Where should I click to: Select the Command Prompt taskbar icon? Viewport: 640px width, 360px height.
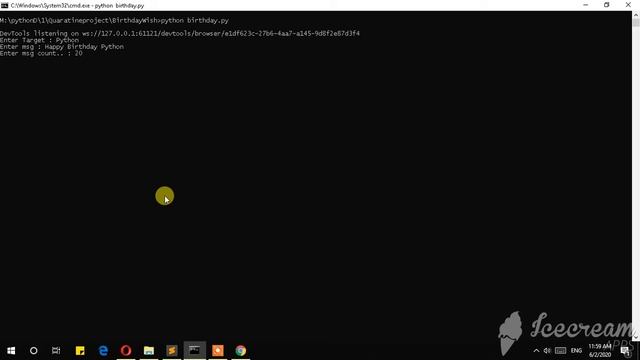[x=195, y=350]
